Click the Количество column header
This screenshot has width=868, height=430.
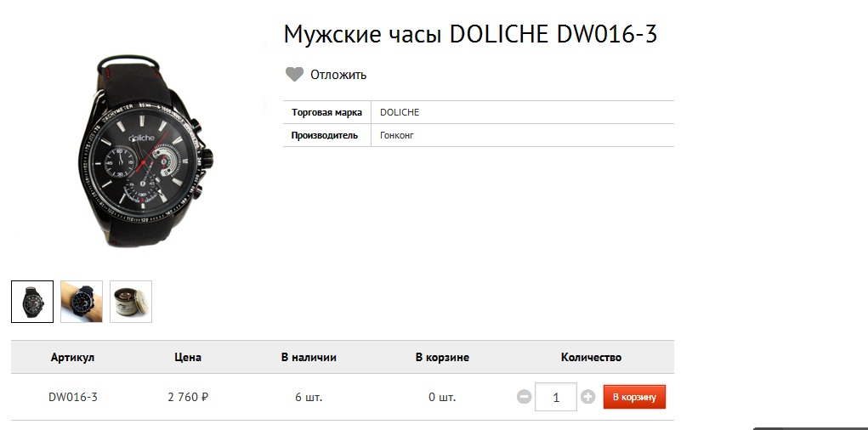tap(591, 357)
